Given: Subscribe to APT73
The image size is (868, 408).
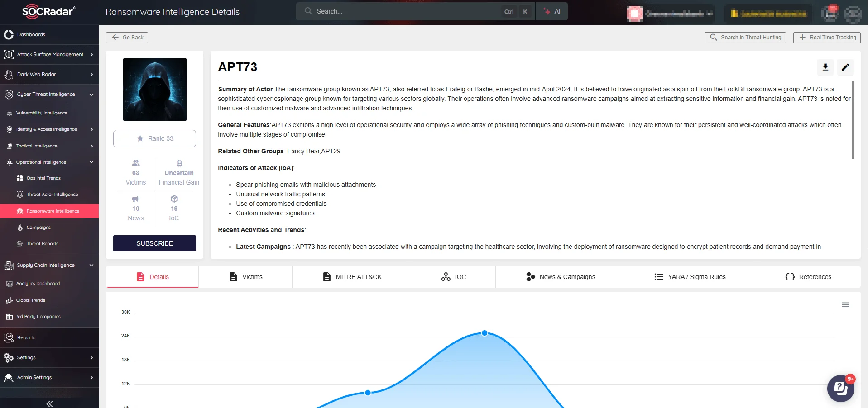Looking at the screenshot, I should [154, 243].
